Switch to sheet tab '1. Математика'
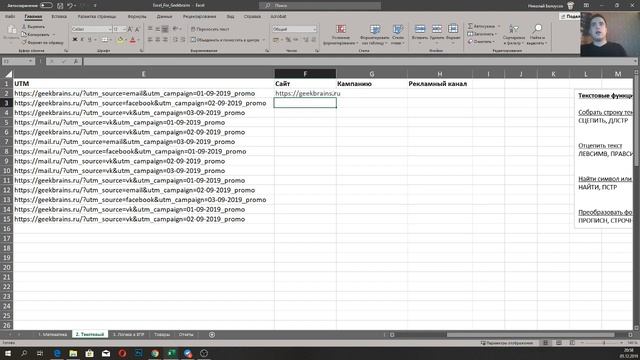 point(53,334)
